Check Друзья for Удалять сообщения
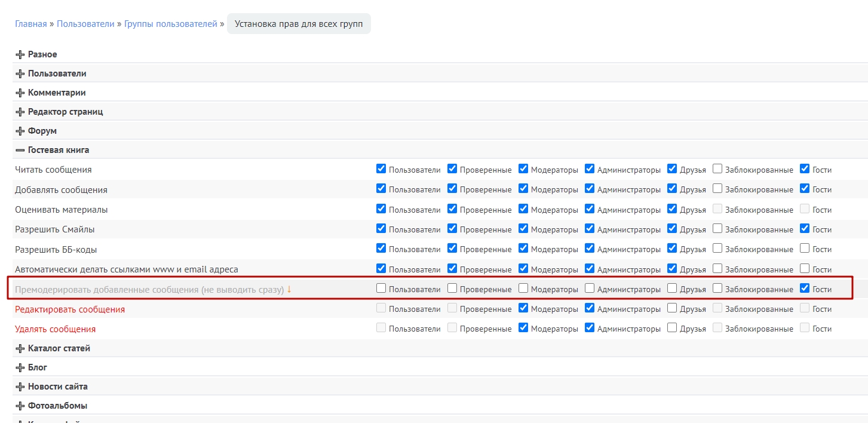868x423 pixels. [672, 328]
